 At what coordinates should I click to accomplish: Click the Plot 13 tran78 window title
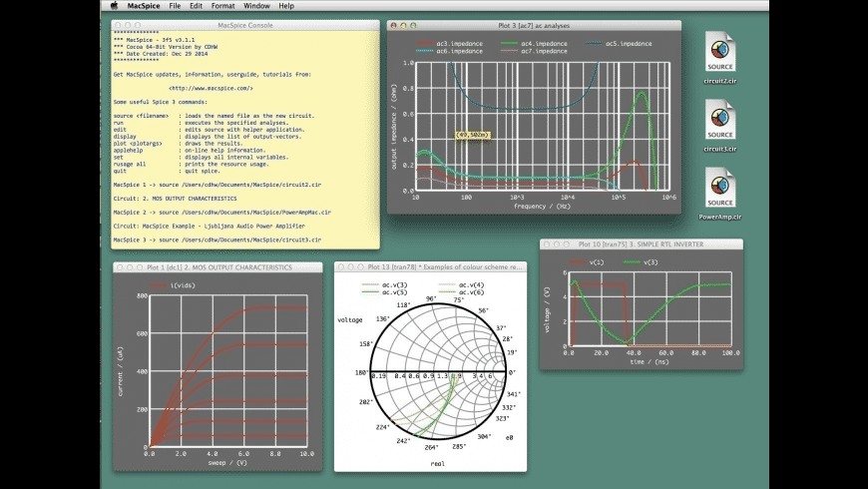tap(445, 266)
